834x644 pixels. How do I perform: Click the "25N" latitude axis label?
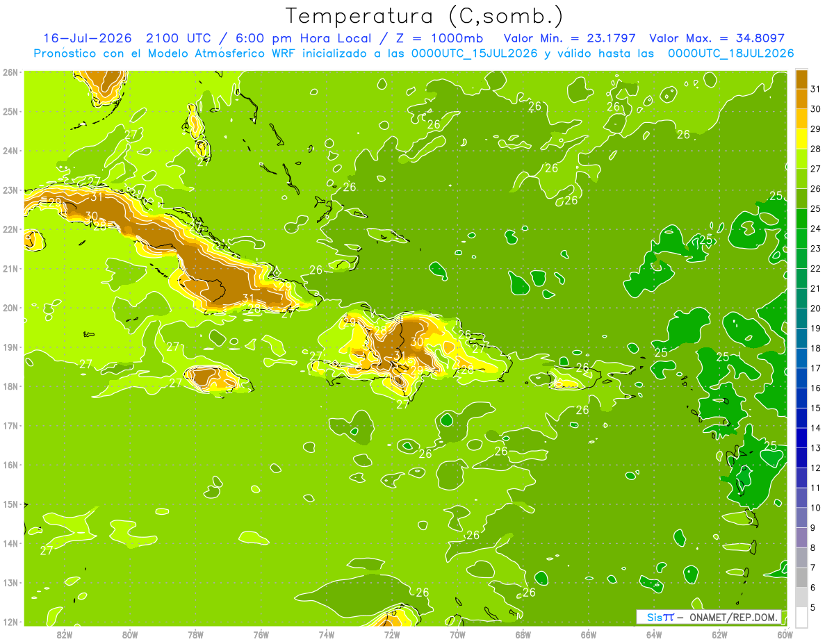(10, 111)
